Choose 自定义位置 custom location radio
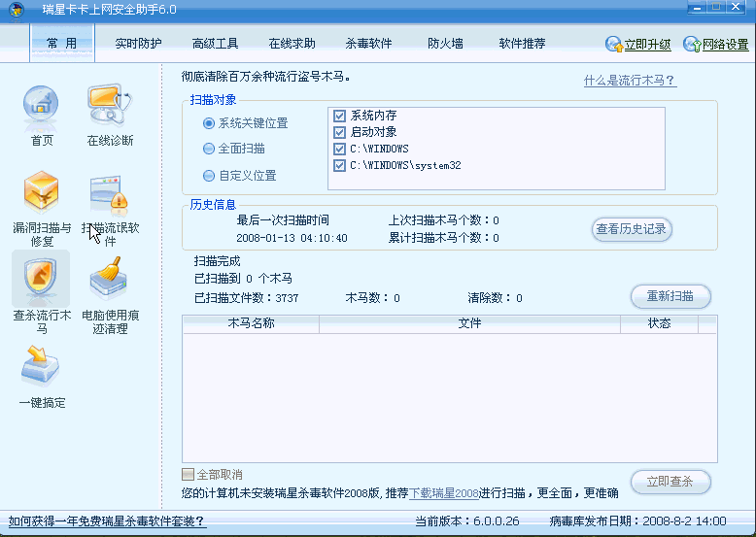The height and width of the screenshot is (537, 756). click(x=208, y=176)
